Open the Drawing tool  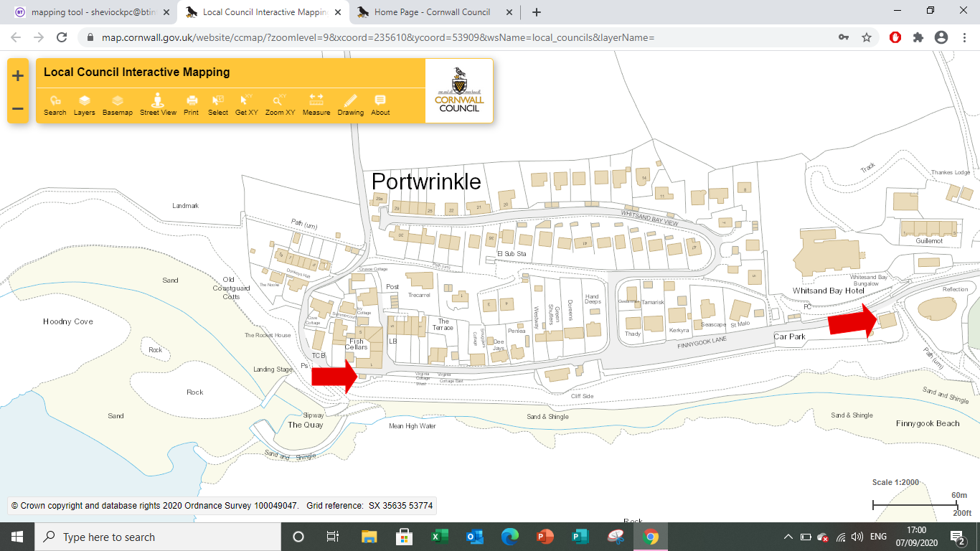tap(351, 105)
